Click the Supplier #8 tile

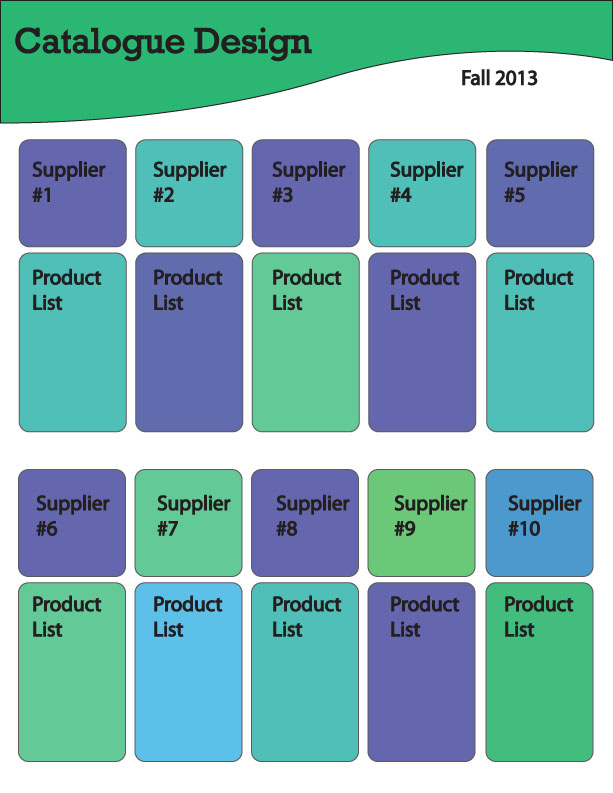click(x=305, y=522)
